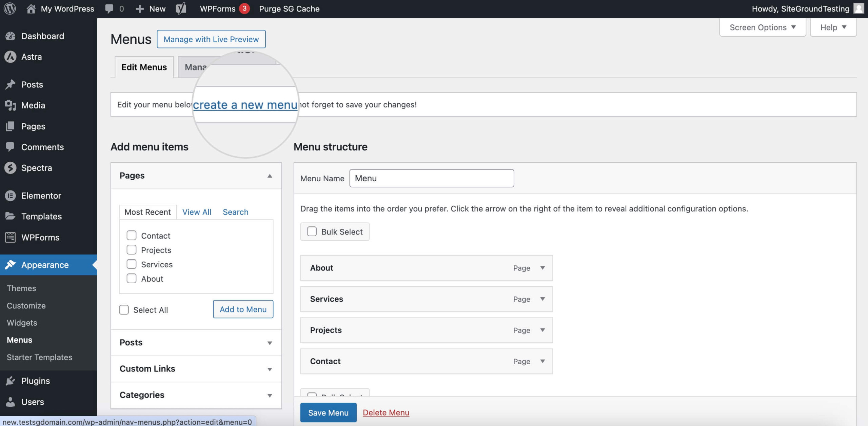Click the Add to Menu button
Screen dimensions: 868x426
(243, 309)
